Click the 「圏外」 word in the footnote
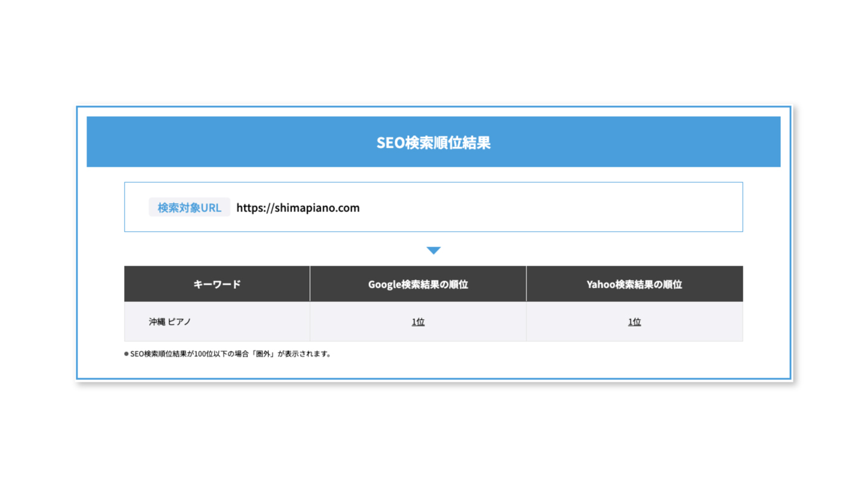Image resolution: width=868 pixels, height=486 pixels. click(x=265, y=354)
